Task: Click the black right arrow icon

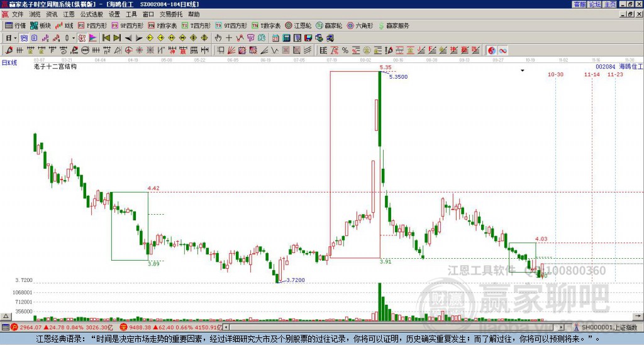Action: pyautogui.click(x=139, y=38)
